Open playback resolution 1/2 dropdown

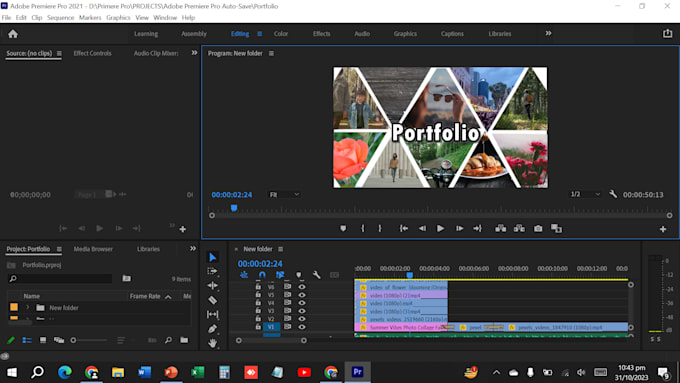pyautogui.click(x=585, y=194)
